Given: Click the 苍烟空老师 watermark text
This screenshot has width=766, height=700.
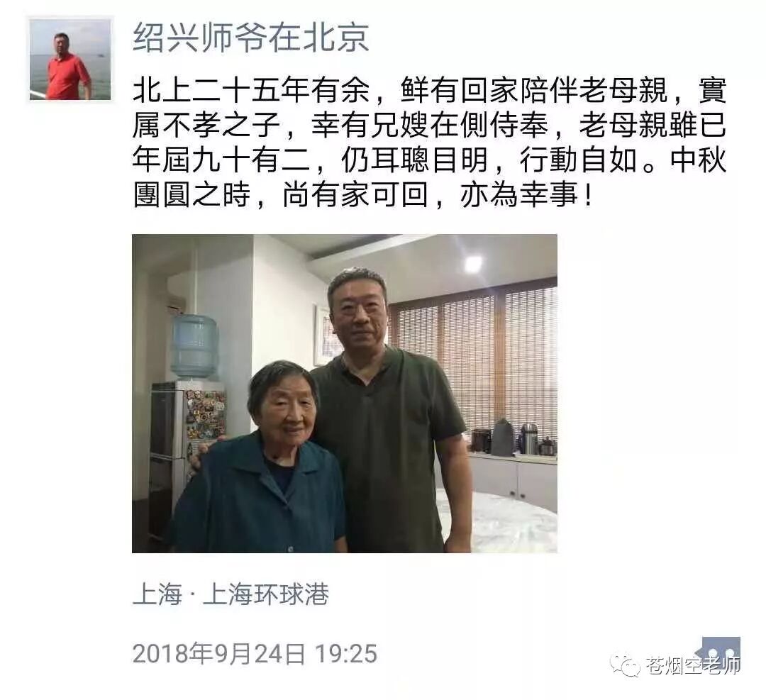Looking at the screenshot, I should [x=693, y=665].
